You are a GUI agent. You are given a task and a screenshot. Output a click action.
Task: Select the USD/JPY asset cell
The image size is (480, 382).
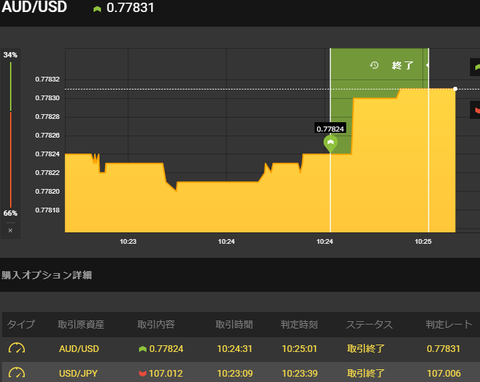[x=78, y=373]
